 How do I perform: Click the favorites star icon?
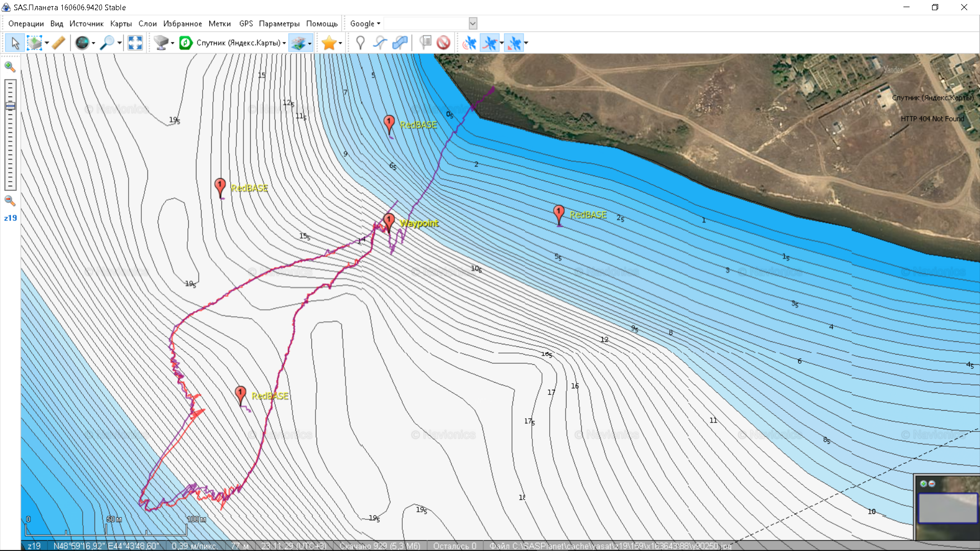pos(329,43)
